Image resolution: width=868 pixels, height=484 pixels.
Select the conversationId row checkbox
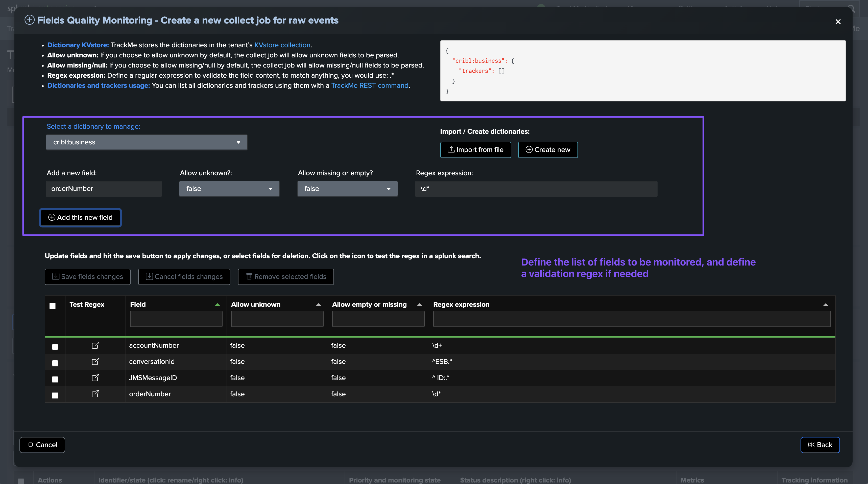[x=55, y=363]
